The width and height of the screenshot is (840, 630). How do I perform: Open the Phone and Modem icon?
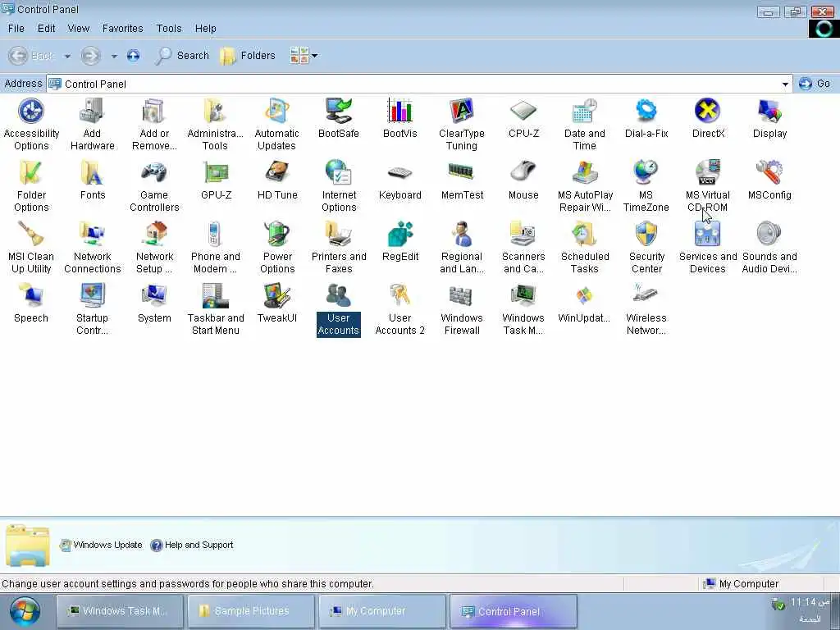pos(216,234)
